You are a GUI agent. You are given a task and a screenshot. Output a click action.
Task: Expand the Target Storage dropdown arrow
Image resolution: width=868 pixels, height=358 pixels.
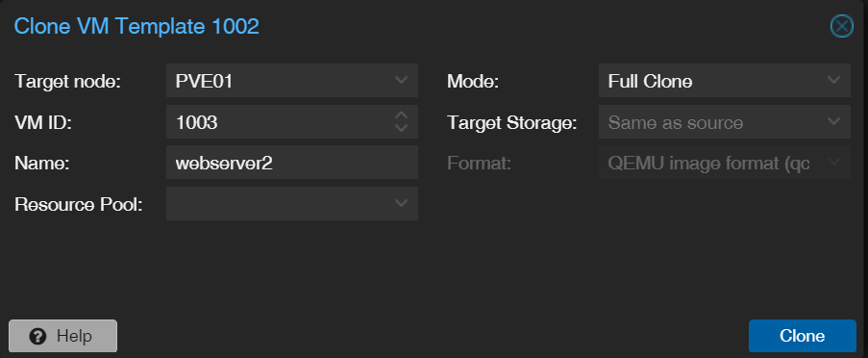[833, 121]
